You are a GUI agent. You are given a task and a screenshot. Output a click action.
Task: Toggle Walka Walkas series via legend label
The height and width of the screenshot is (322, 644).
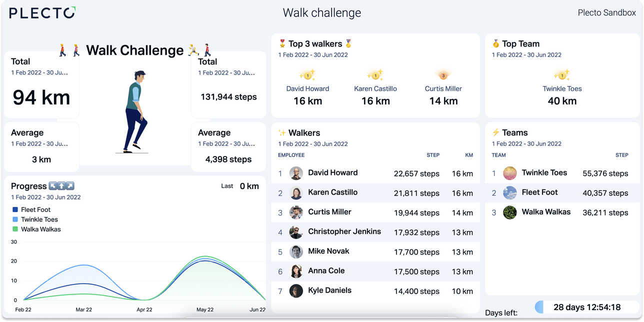pyautogui.click(x=41, y=229)
